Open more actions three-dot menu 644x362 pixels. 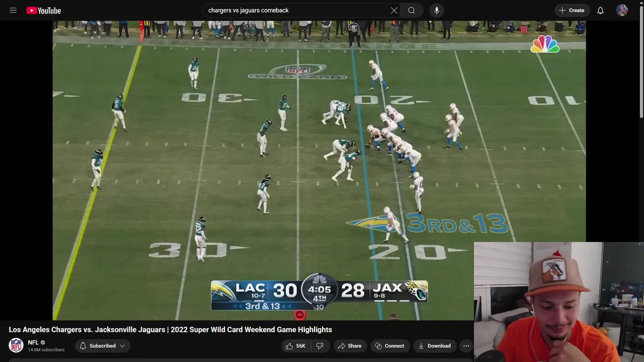[x=466, y=346]
